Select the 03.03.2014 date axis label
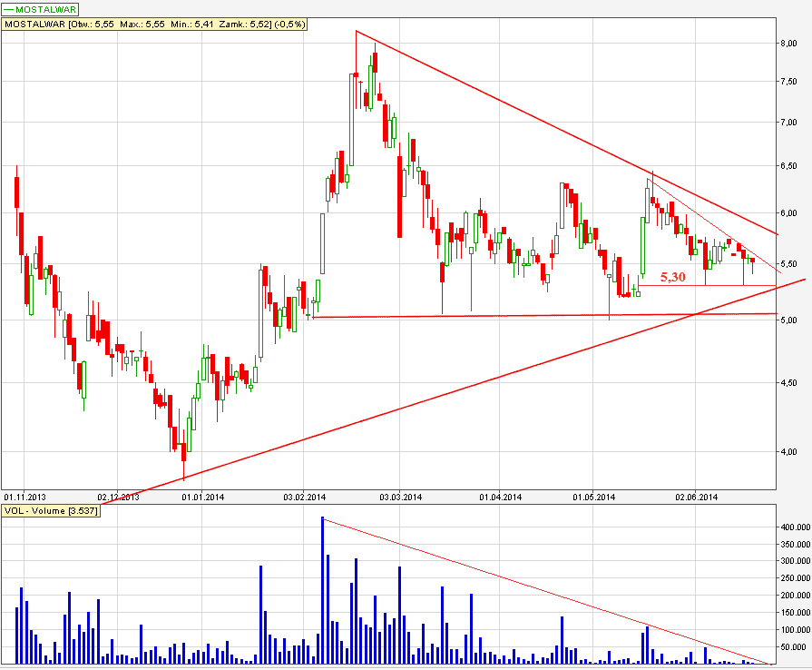 click(400, 498)
